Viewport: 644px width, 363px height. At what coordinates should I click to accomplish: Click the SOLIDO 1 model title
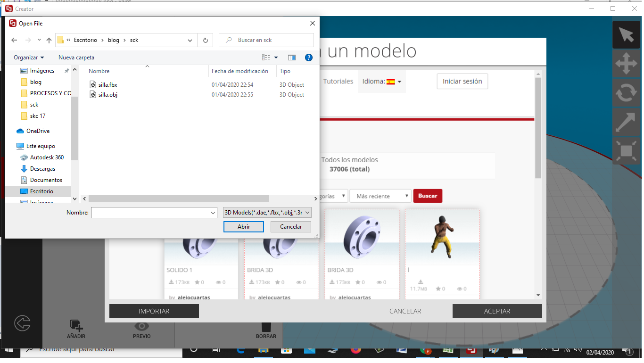point(180,270)
